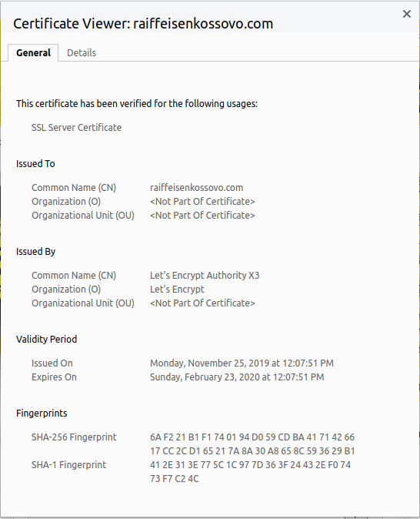Click the Issued By section heading
This screenshot has height=519, width=420.
[x=35, y=252]
